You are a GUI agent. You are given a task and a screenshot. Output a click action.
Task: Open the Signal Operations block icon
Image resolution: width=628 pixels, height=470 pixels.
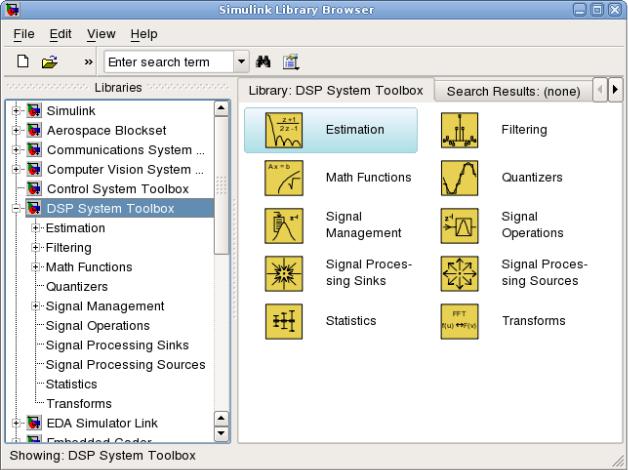459,226
